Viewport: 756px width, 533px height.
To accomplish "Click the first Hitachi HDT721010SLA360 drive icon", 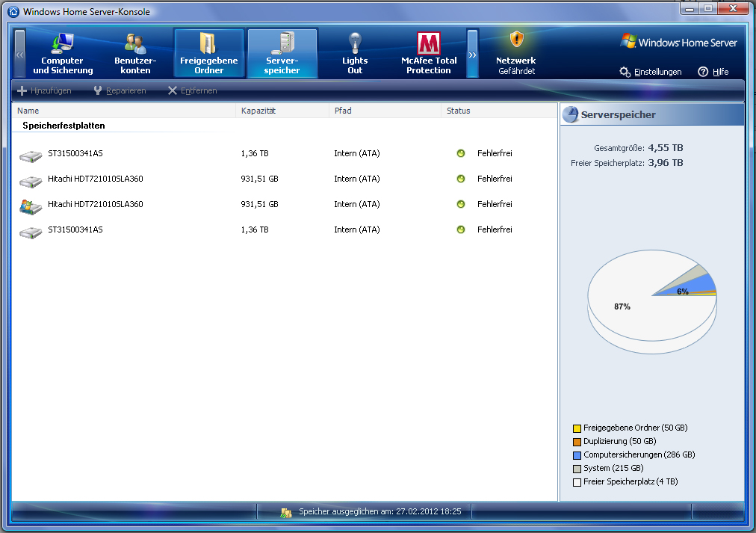I will (x=31, y=182).
